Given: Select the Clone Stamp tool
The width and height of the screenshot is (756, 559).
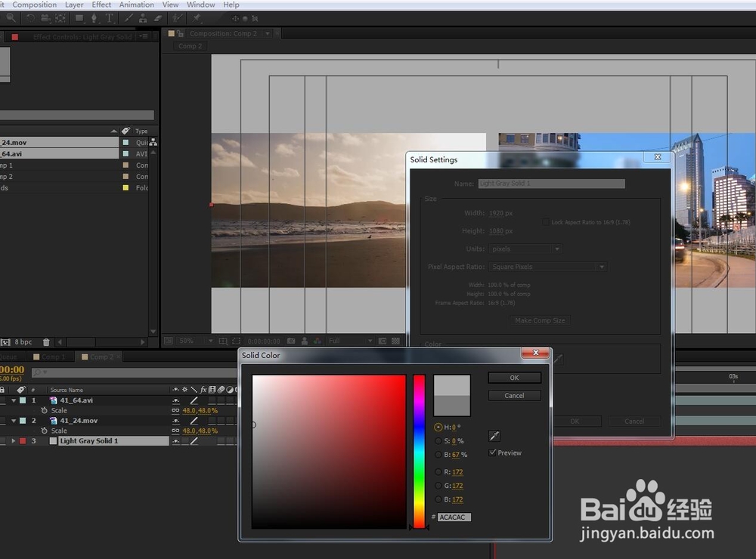Looking at the screenshot, I should pos(143,18).
